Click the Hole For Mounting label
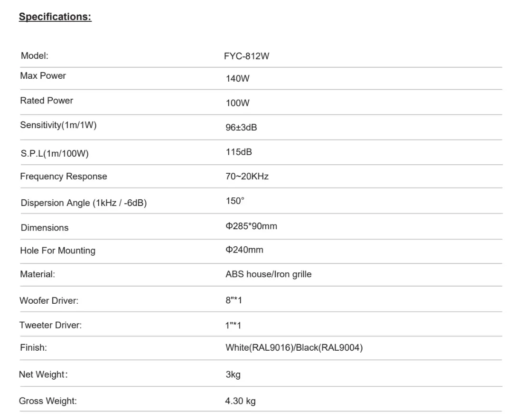 57,251
